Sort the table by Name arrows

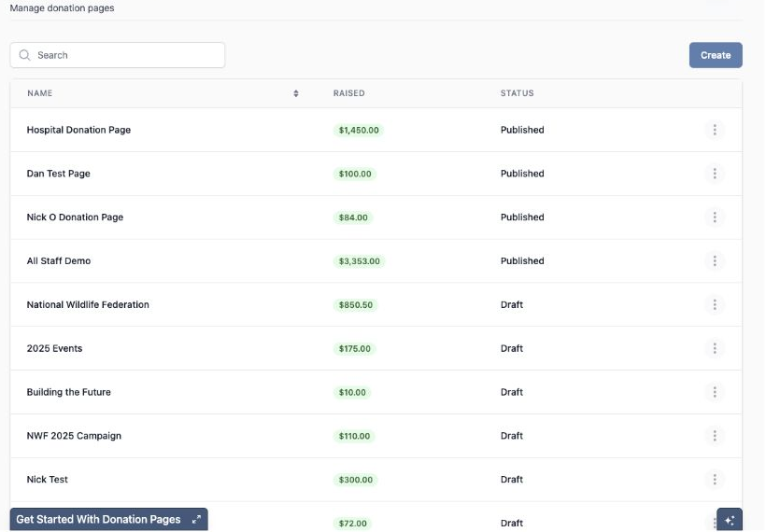[295, 93]
